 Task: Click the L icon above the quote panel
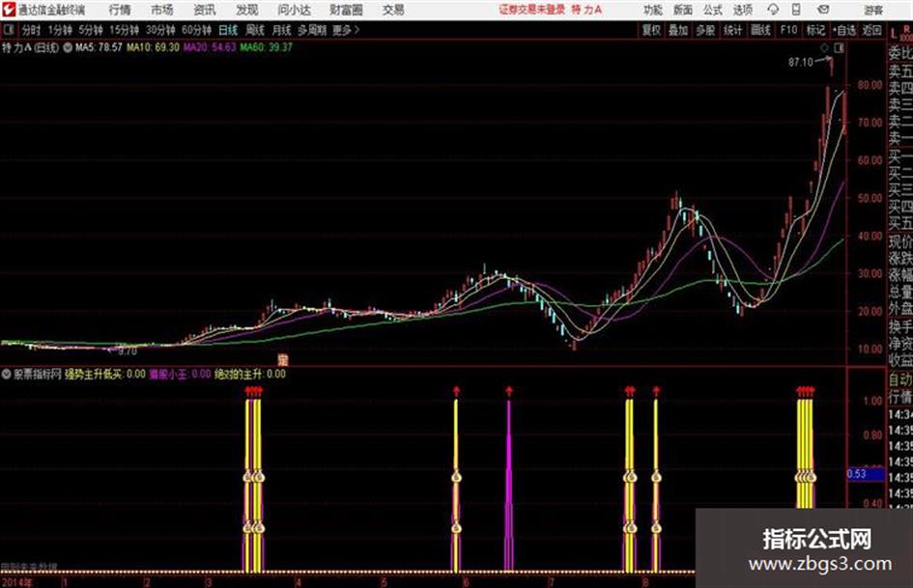click(x=894, y=33)
